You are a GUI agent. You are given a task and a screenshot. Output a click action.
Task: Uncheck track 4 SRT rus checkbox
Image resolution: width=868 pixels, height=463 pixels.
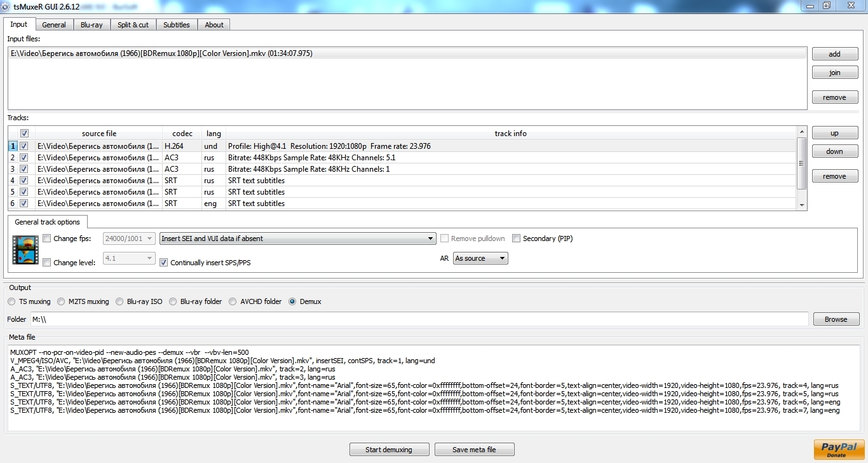(x=24, y=180)
